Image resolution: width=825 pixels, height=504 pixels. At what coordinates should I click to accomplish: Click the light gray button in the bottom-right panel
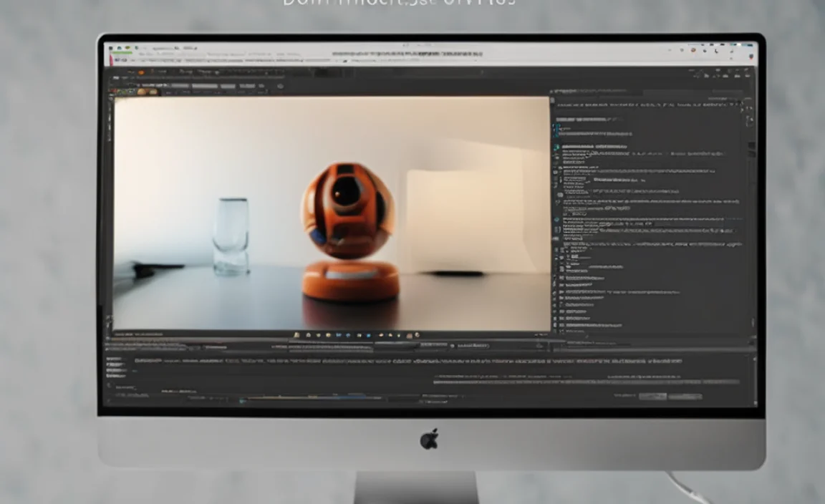(x=652, y=396)
